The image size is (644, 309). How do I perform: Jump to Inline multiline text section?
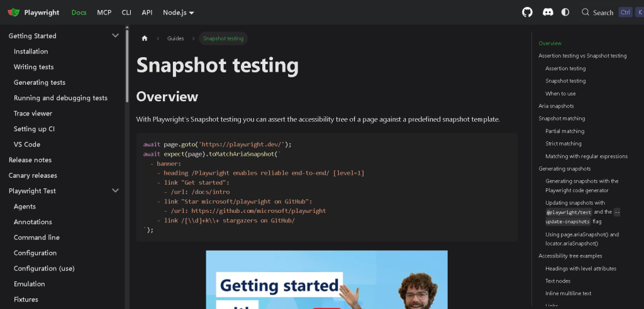568,293
